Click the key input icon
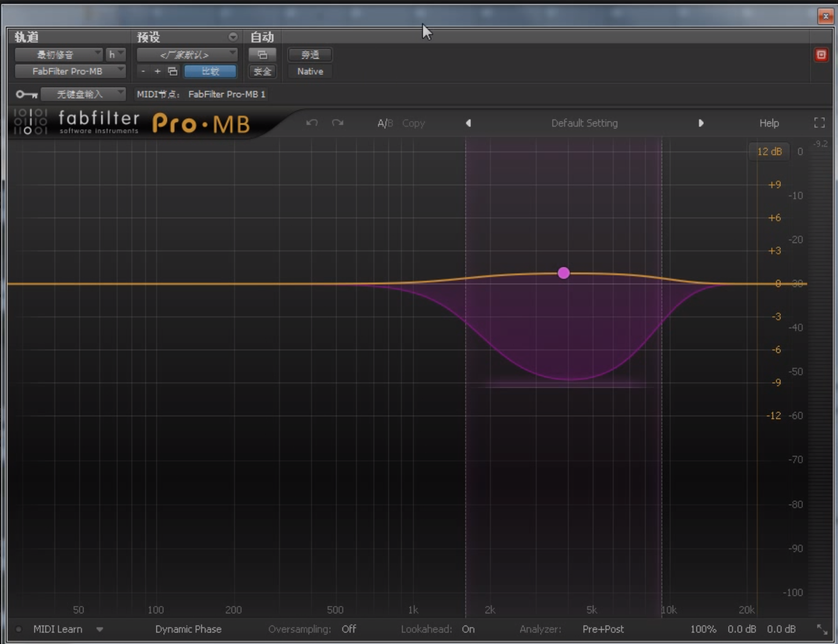The height and width of the screenshot is (644, 838). [x=26, y=95]
